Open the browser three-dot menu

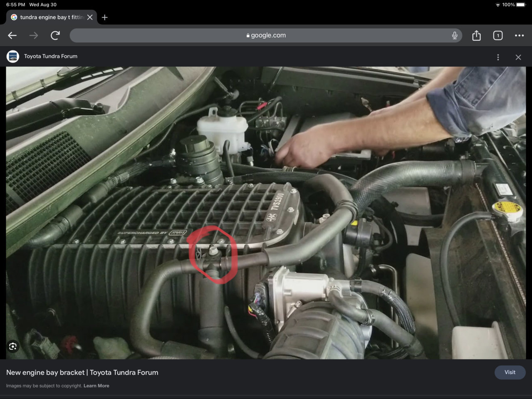[x=519, y=35]
